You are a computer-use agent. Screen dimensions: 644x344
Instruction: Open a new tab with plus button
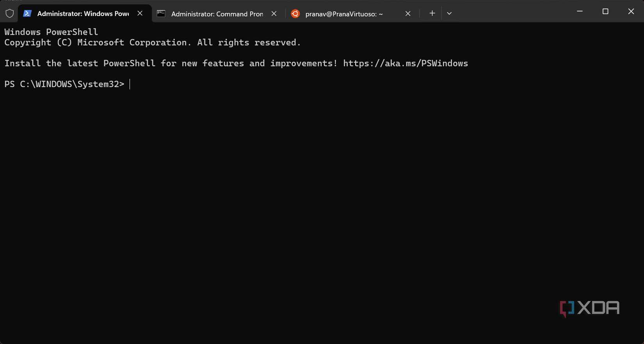click(432, 13)
